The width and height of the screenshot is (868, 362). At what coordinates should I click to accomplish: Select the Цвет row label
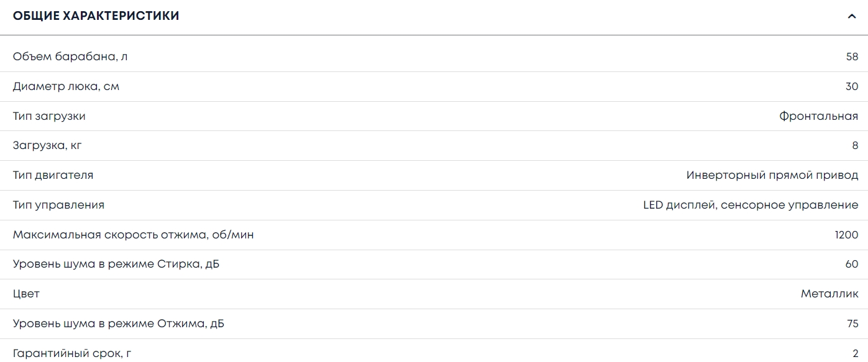point(26,294)
